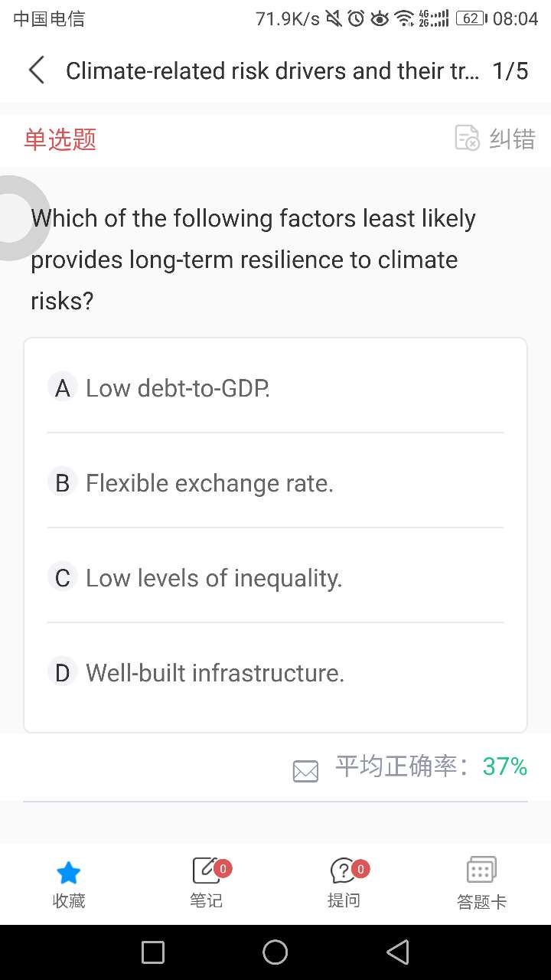The height and width of the screenshot is (980, 551).
Task: Open the answer card icon
Action: [x=481, y=871]
